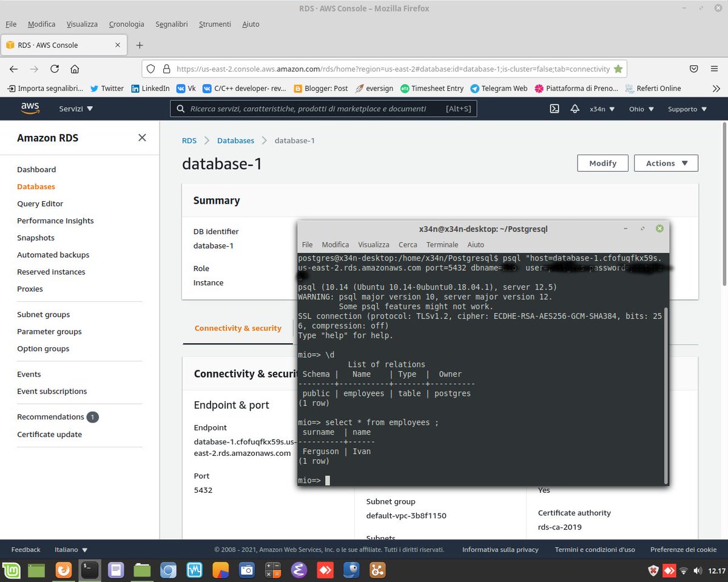728x582 pixels.
Task: Switch to the terminal taskbar icon
Action: coord(90,570)
